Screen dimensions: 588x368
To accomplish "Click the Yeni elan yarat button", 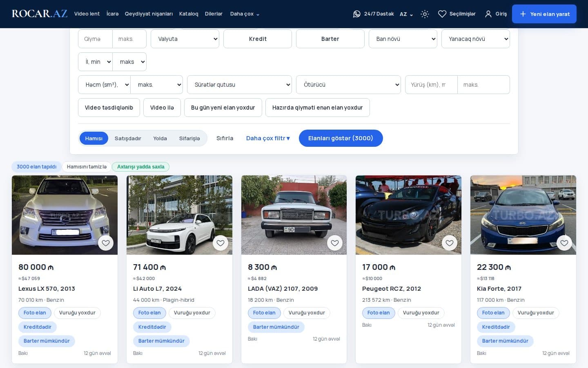I will [x=544, y=14].
